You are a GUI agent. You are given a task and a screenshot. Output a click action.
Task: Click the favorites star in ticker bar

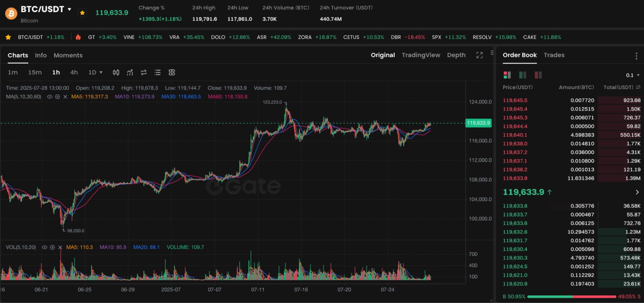pyautogui.click(x=8, y=37)
